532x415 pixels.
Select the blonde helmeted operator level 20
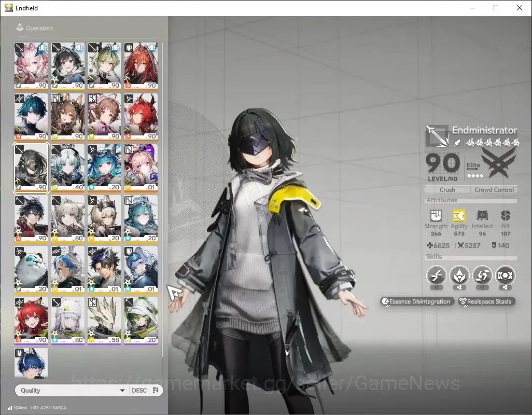tap(104, 219)
